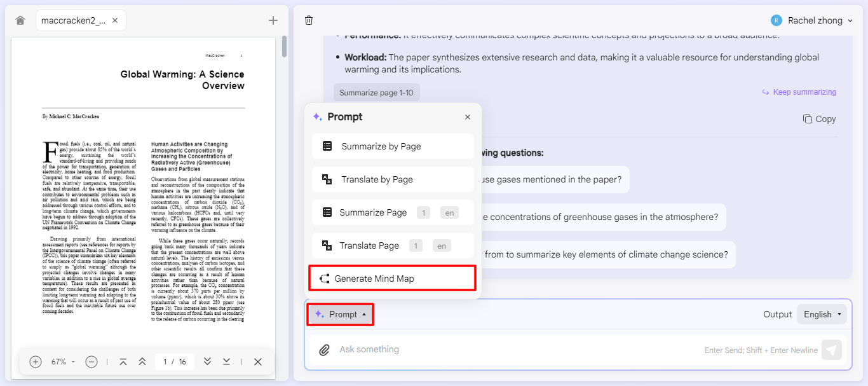Zoom out using the minus icon

pyautogui.click(x=91, y=361)
